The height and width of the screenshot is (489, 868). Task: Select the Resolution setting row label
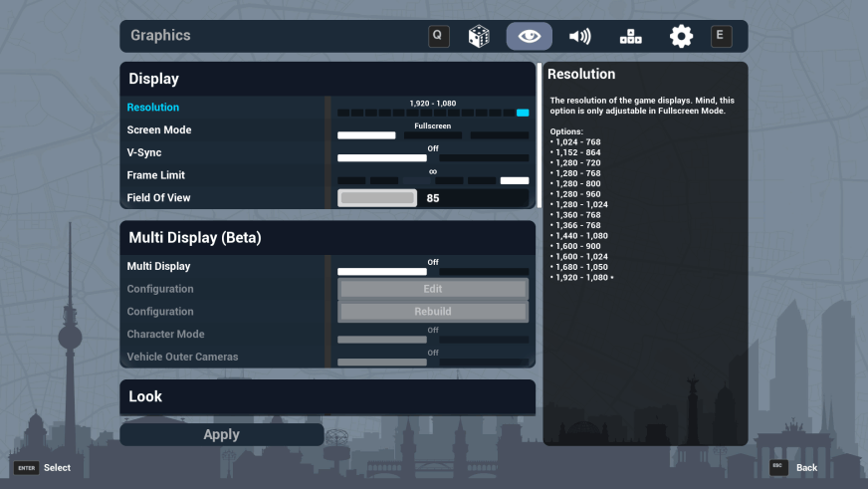152,108
